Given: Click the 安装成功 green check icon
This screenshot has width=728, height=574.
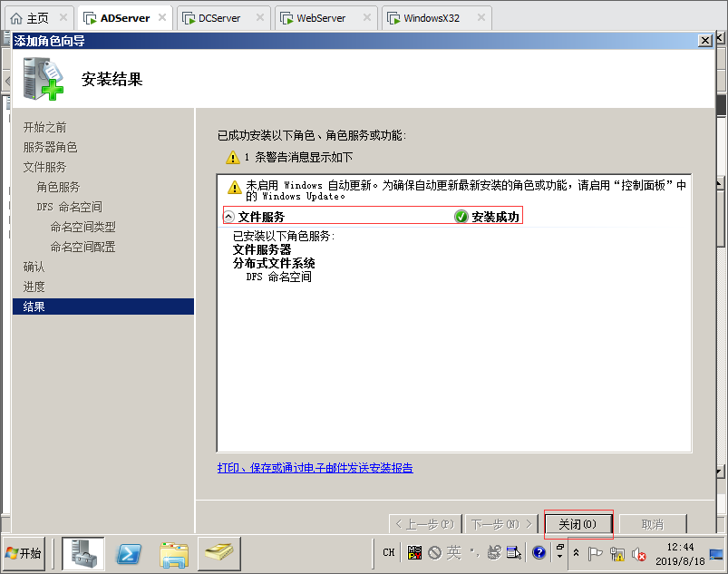Looking at the screenshot, I should click(461, 217).
